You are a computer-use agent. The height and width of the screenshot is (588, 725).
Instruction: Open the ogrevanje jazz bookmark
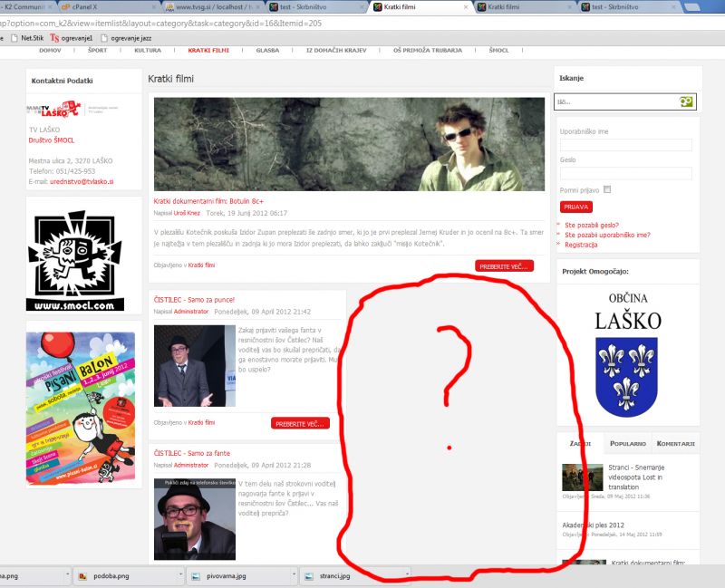point(126,38)
